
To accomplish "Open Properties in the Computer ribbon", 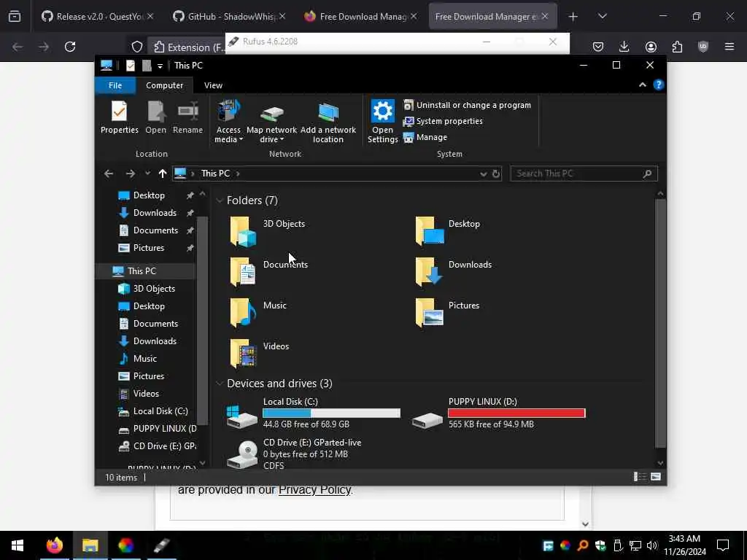I will 119,117.
